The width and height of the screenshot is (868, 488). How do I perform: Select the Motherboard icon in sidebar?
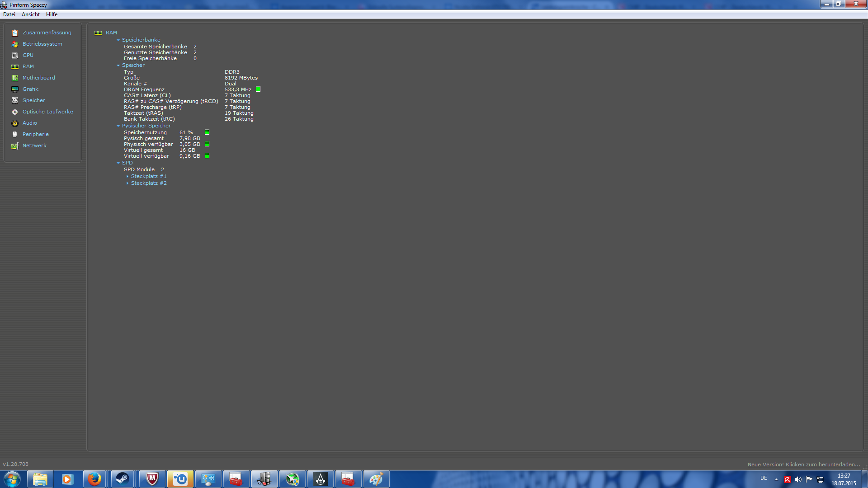(15, 78)
